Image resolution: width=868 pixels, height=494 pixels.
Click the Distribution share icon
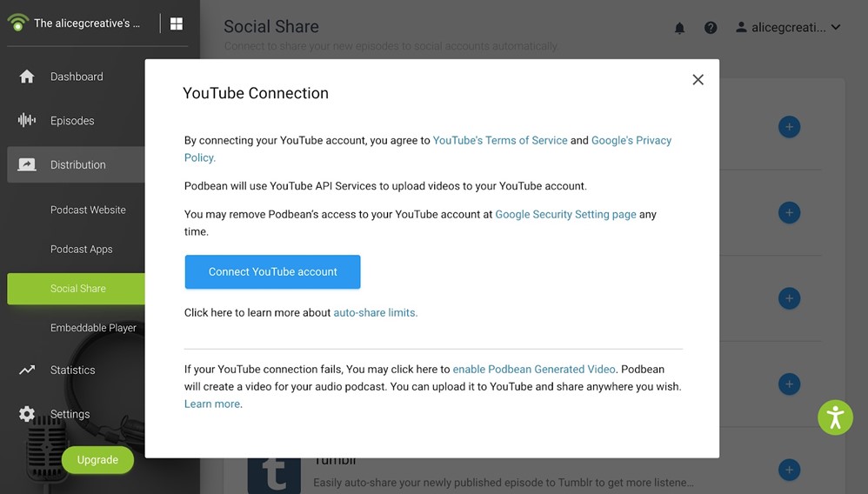click(x=27, y=164)
